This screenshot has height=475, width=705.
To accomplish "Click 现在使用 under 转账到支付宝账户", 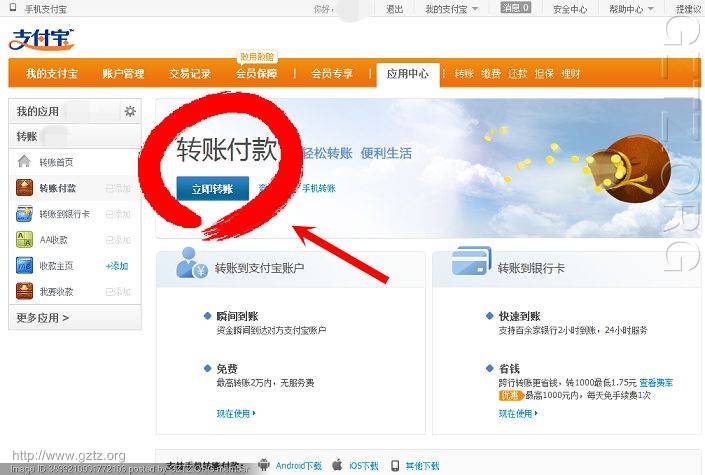I will [x=236, y=413].
